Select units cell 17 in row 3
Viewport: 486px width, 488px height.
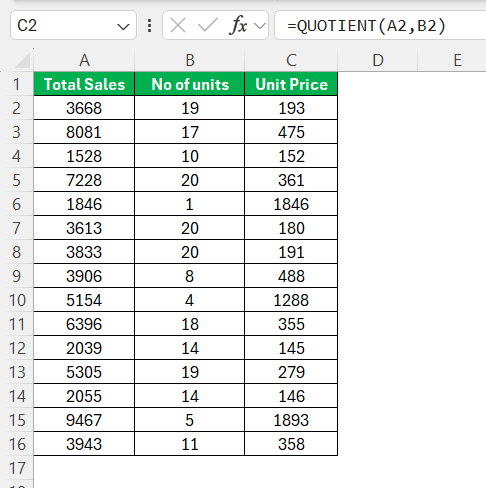190,132
